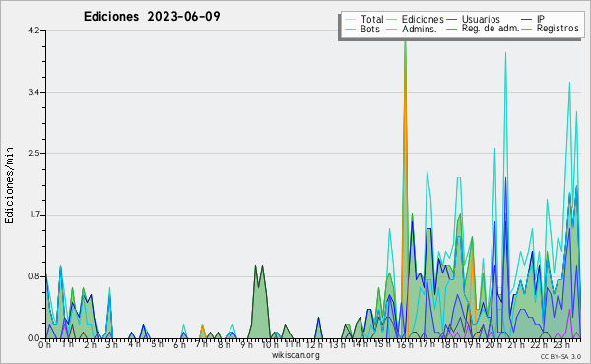Click the '1.7' y-axis value
Screen dimensions: 591x364
[x=33, y=215]
